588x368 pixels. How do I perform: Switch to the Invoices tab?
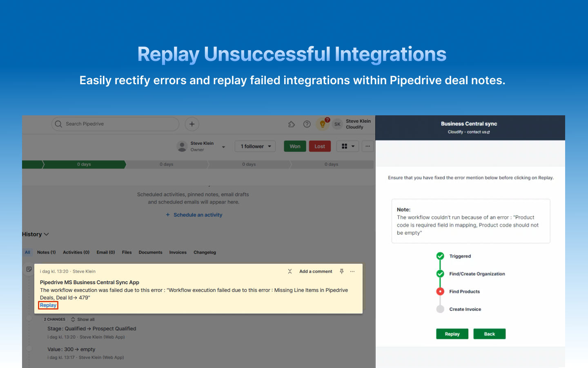[x=178, y=252]
